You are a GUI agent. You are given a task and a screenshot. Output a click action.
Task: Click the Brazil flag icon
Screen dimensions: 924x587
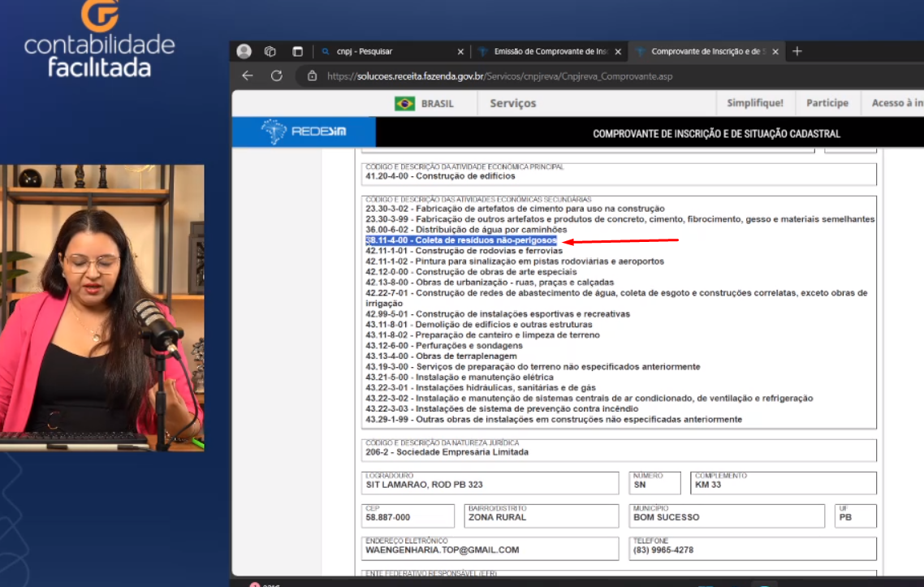(405, 103)
